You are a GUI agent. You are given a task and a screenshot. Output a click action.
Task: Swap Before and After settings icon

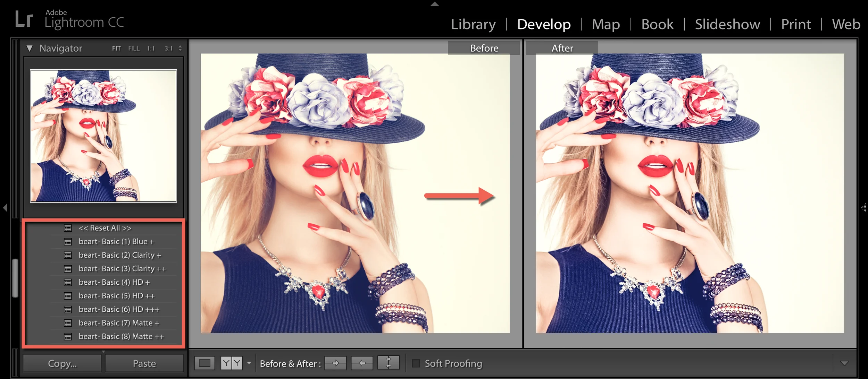[388, 362]
